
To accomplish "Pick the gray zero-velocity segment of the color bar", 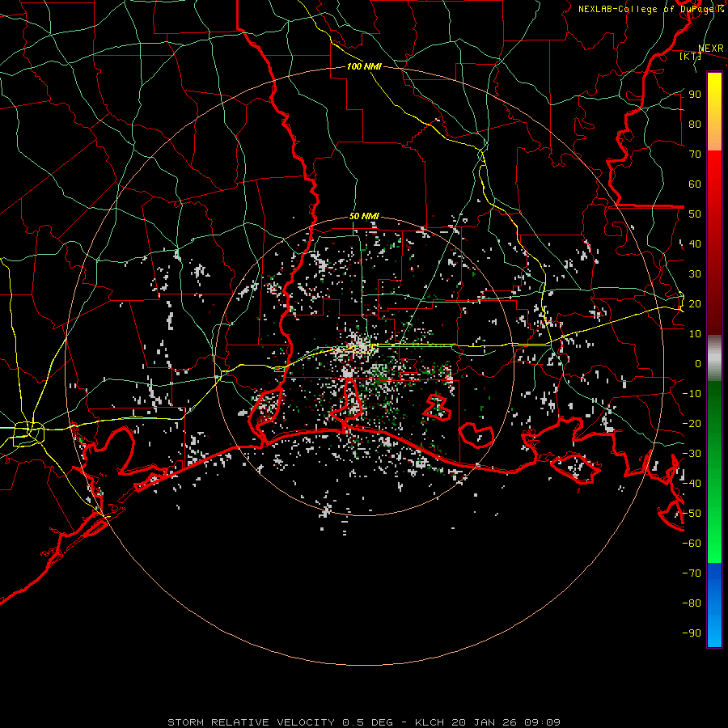I will coord(714,358).
